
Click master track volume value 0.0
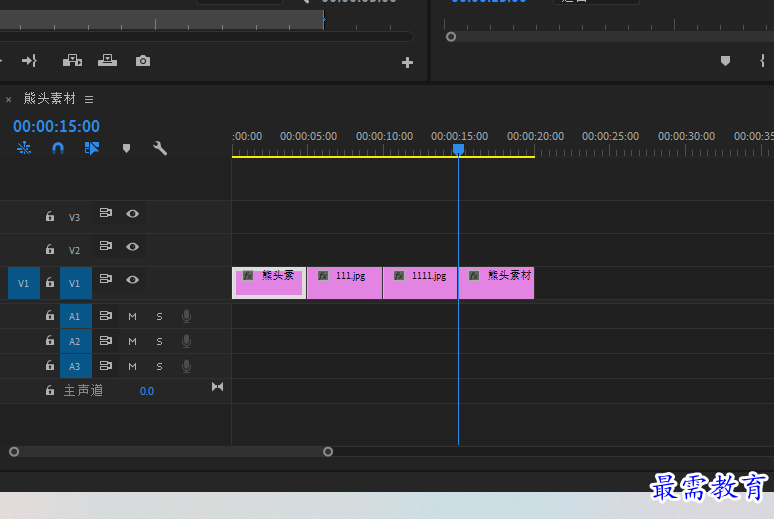pyautogui.click(x=147, y=391)
